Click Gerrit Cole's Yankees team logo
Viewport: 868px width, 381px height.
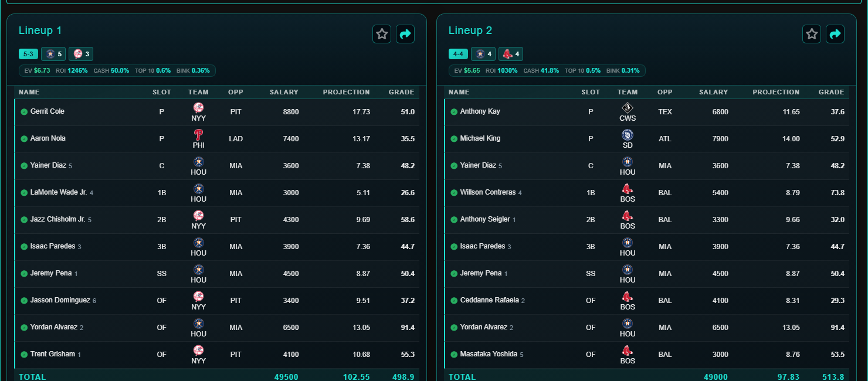click(x=198, y=108)
